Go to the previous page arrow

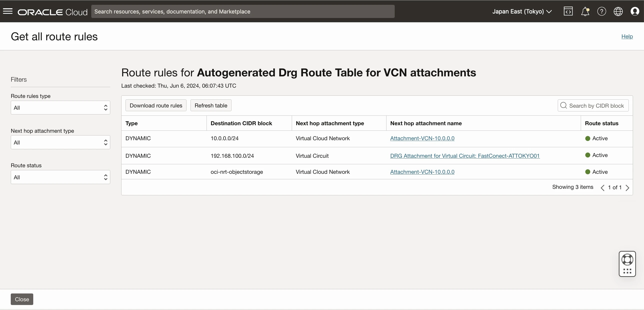(x=602, y=188)
